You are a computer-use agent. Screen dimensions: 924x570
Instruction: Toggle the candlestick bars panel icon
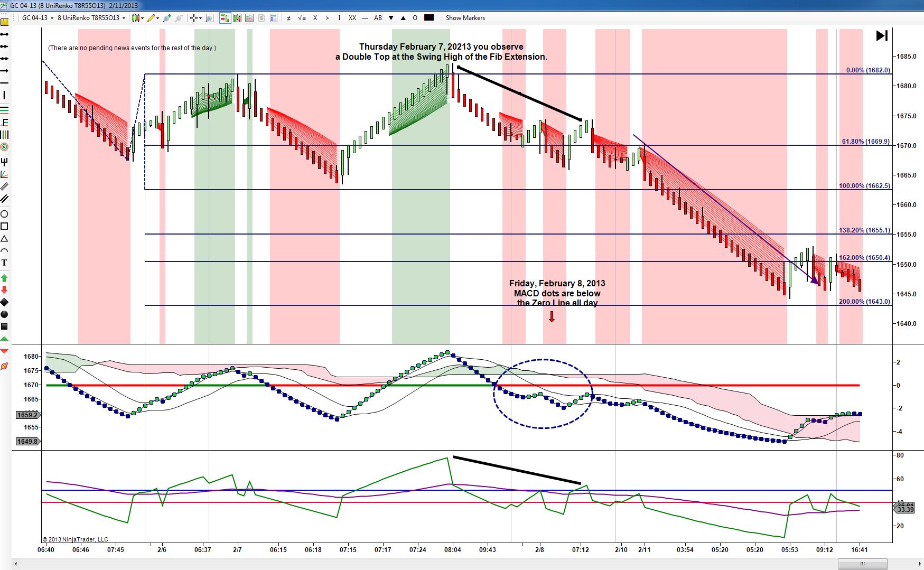click(x=237, y=18)
